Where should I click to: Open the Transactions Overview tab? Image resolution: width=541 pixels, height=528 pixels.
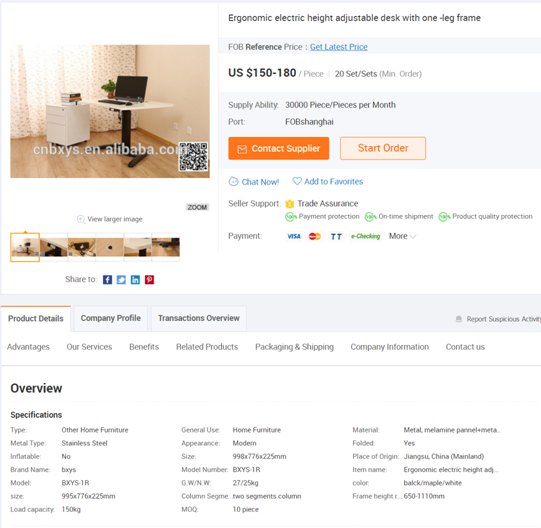click(x=199, y=318)
